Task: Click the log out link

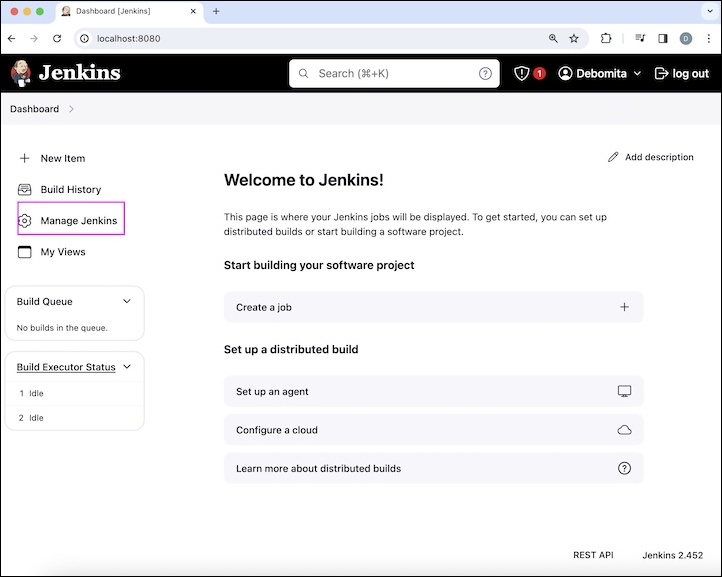Action: click(x=681, y=73)
